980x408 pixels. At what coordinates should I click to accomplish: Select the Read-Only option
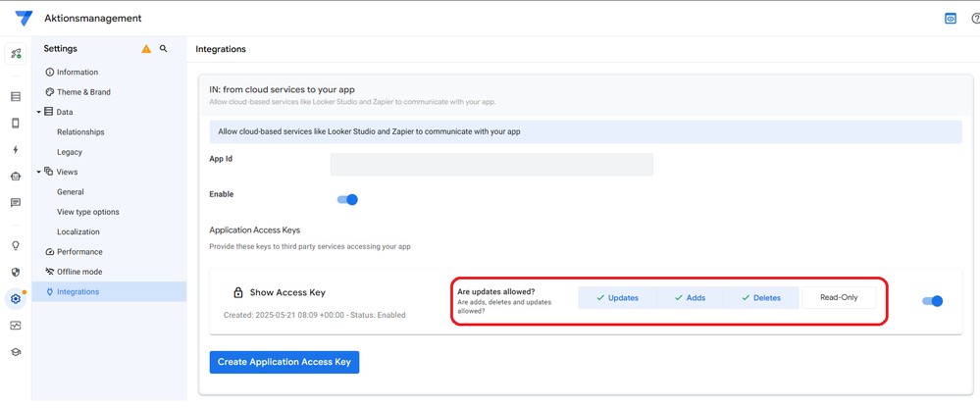pyautogui.click(x=839, y=297)
